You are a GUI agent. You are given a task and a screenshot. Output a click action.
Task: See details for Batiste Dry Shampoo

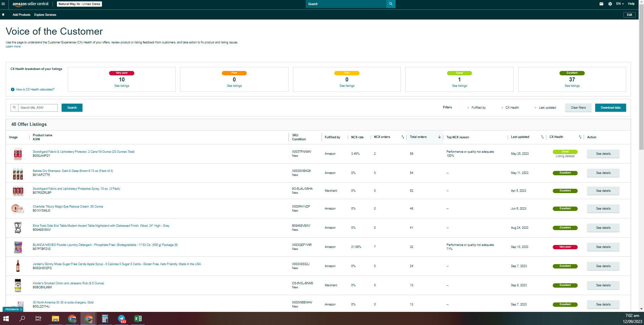coord(603,173)
